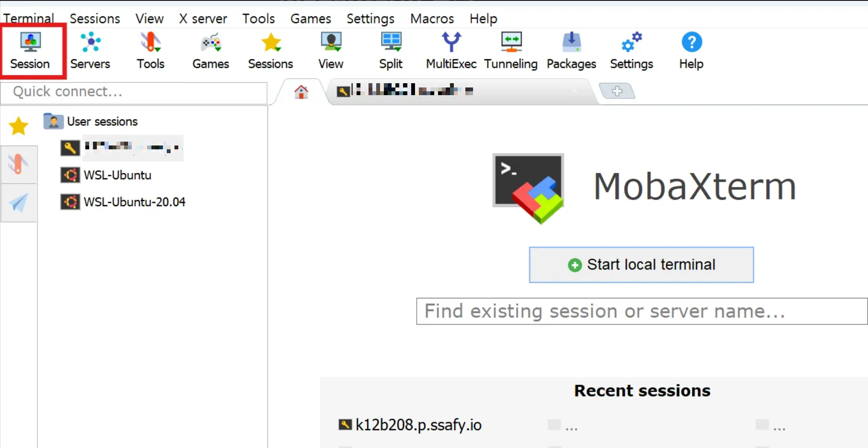Image resolution: width=868 pixels, height=448 pixels.
Task: Open the View menu in menu bar
Action: (149, 18)
